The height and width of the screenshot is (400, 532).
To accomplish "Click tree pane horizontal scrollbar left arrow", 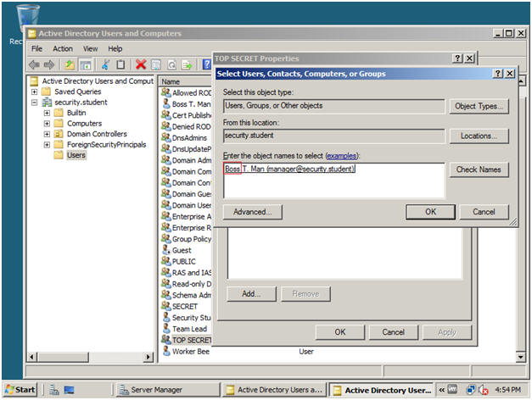I will [x=32, y=357].
